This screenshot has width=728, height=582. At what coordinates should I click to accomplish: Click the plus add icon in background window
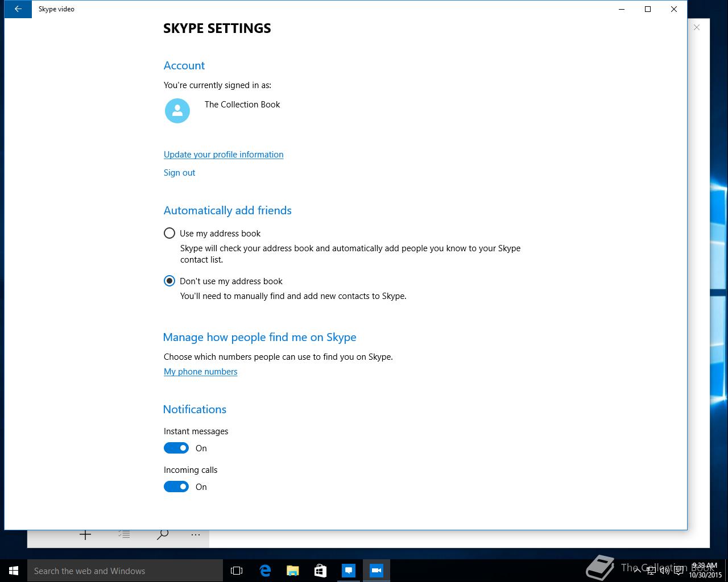[x=85, y=535]
